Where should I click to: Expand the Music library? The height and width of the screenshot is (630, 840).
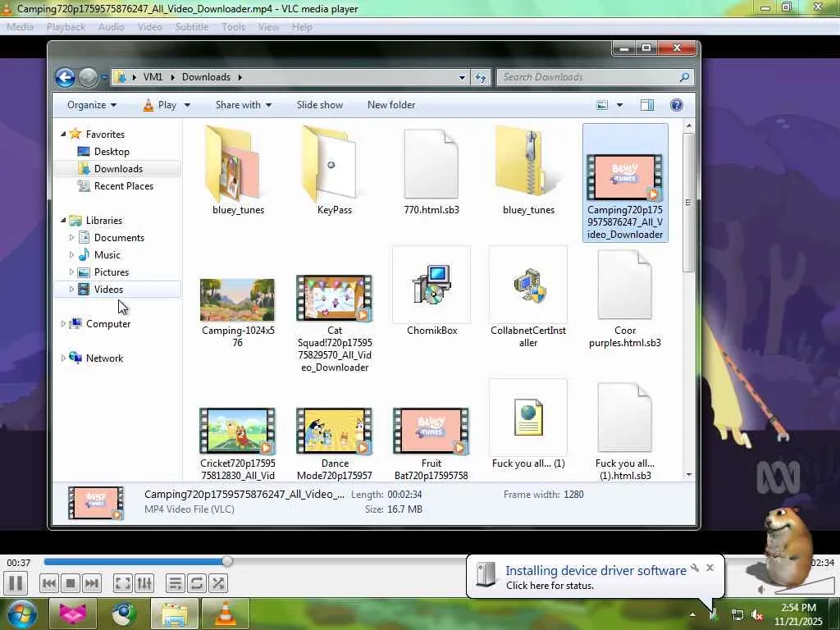click(71, 254)
